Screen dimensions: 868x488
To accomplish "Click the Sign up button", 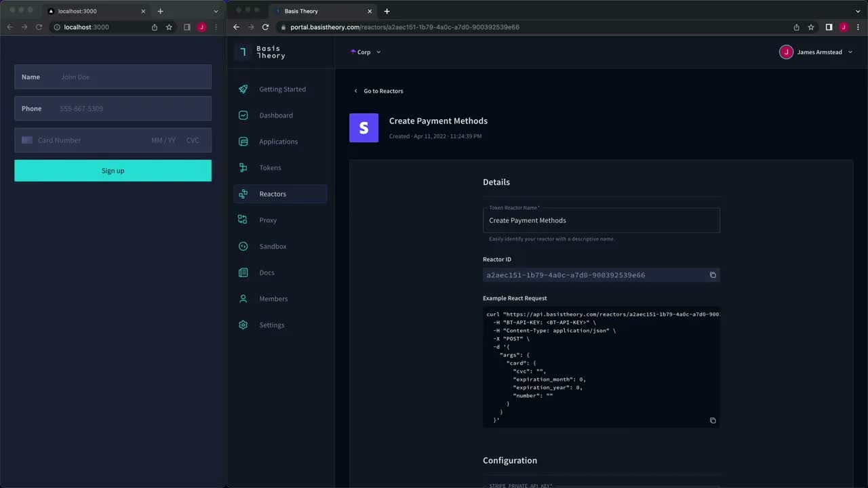I will pyautogui.click(x=113, y=171).
